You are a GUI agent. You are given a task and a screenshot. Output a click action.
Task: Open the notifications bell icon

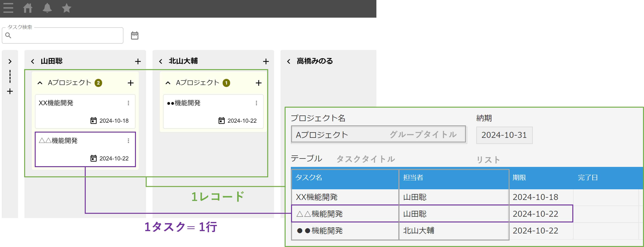pyautogui.click(x=47, y=8)
